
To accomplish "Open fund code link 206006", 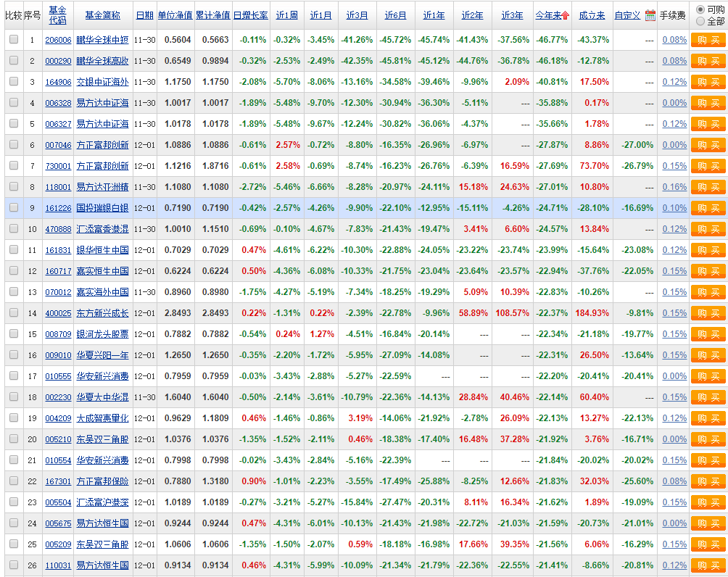I will 58,40.
